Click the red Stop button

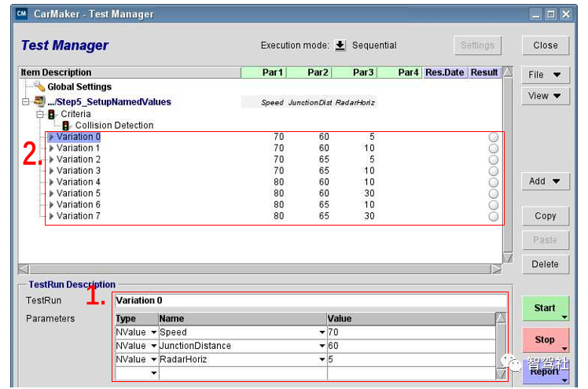click(545, 339)
